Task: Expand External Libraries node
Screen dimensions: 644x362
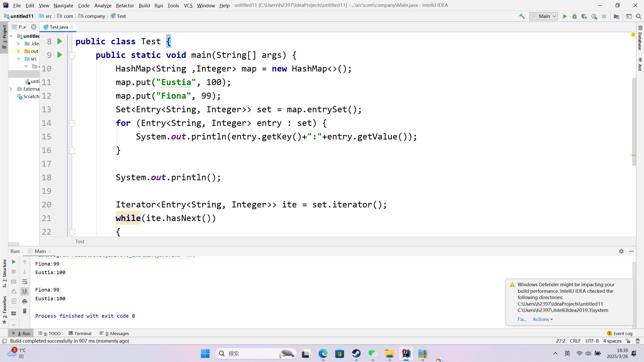Action: pyautogui.click(x=11, y=89)
